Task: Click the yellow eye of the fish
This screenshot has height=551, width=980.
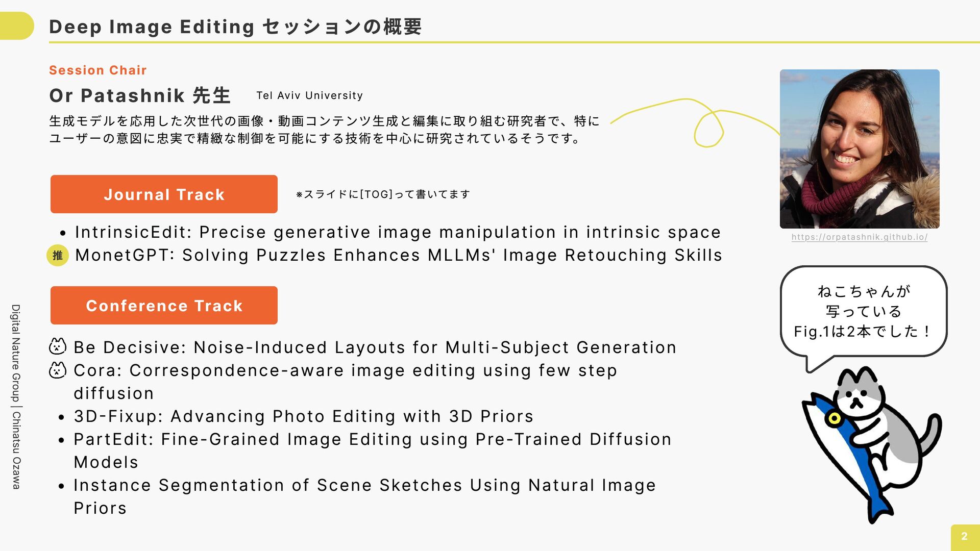Action: tap(835, 418)
